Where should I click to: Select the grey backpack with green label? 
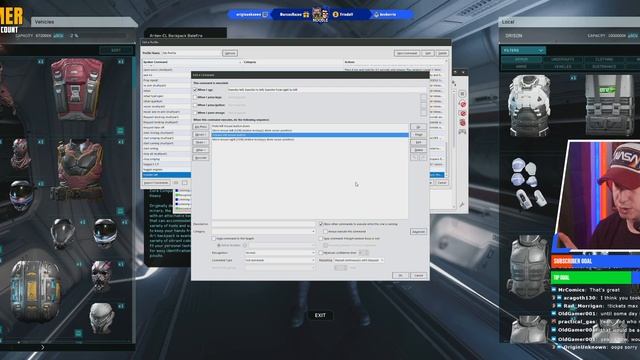(x=609, y=105)
